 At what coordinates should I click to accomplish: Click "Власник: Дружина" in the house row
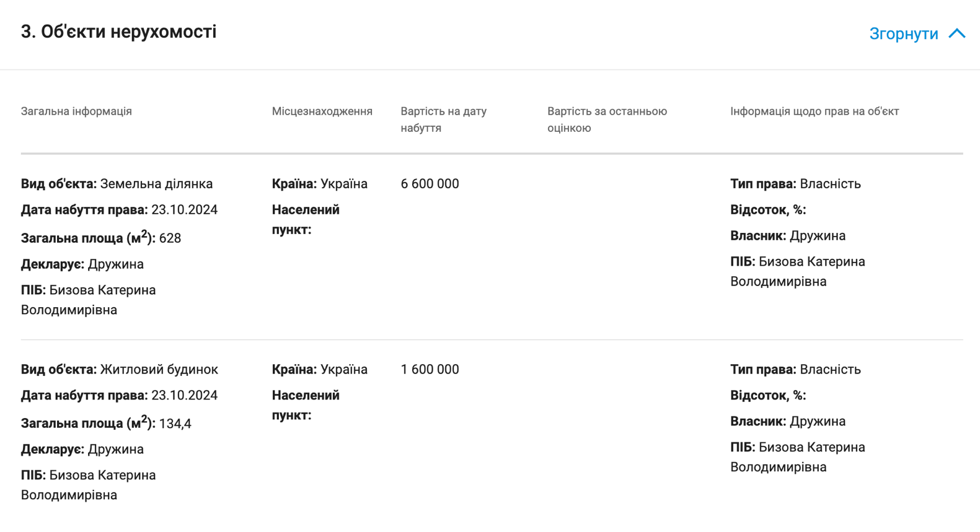(x=787, y=422)
